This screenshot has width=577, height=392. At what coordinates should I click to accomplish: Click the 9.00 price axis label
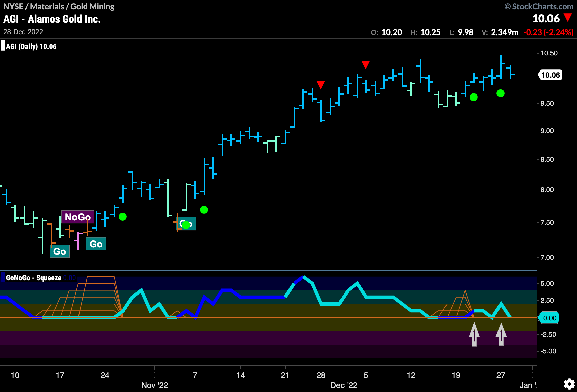click(x=547, y=131)
